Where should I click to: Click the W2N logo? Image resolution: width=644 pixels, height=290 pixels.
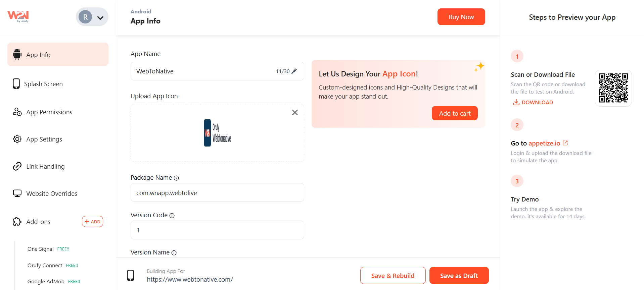pos(18,16)
